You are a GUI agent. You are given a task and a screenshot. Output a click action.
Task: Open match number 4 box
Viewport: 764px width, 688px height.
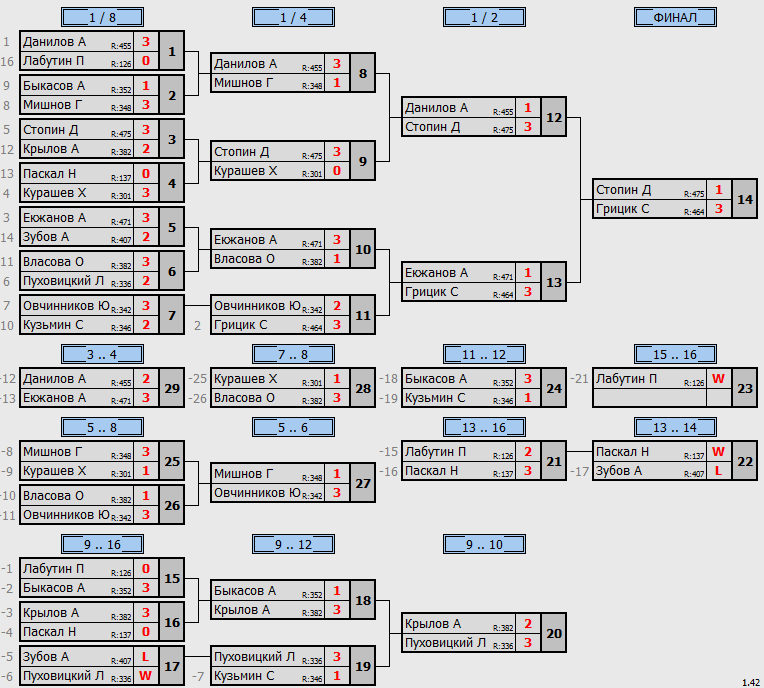pos(172,183)
